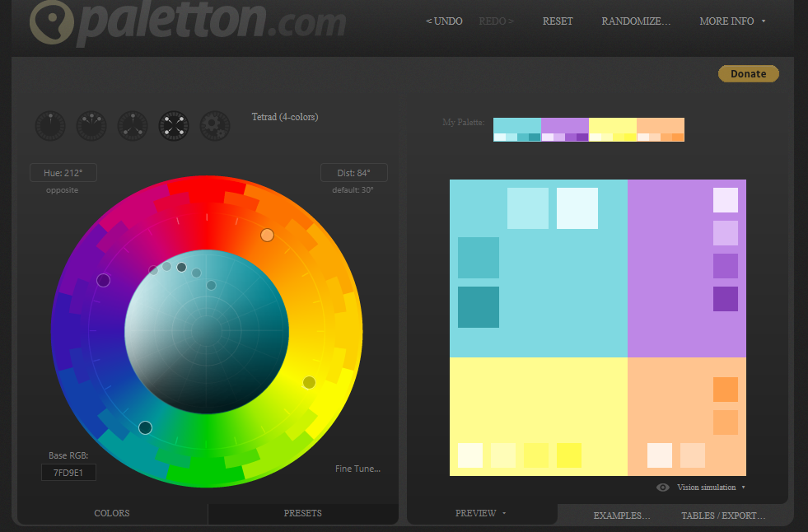Screen dimensions: 808x532
Task: Select the triad color scheme icon
Action: (x=133, y=126)
